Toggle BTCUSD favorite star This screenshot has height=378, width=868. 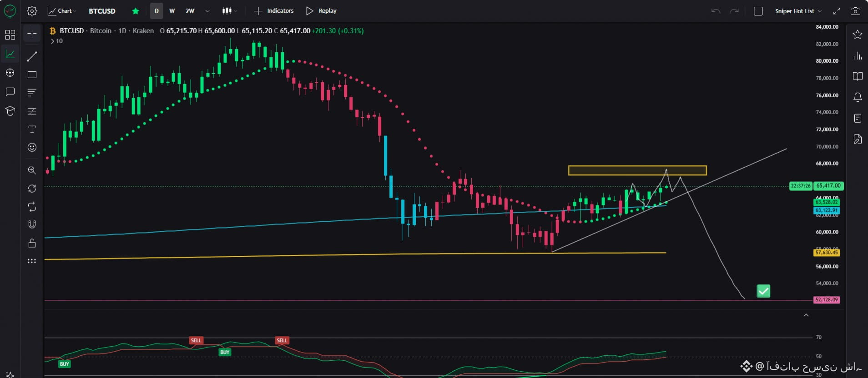[x=136, y=11]
